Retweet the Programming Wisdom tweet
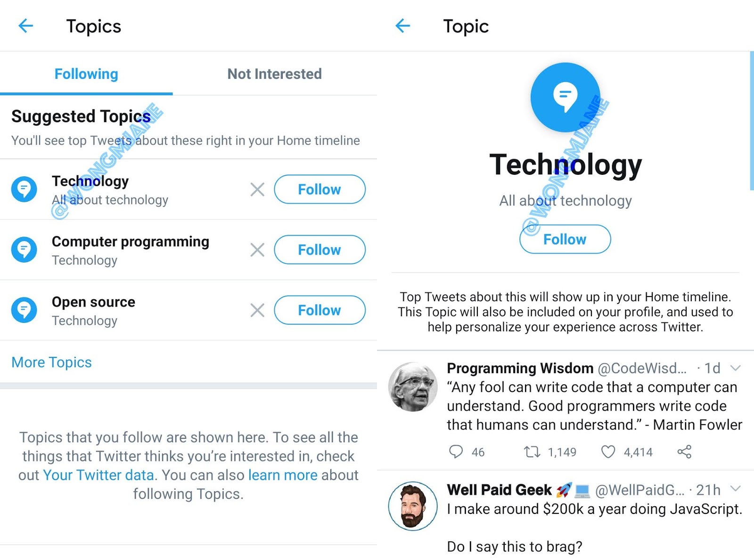Viewport: 754px width, 560px height. pyautogui.click(x=532, y=452)
